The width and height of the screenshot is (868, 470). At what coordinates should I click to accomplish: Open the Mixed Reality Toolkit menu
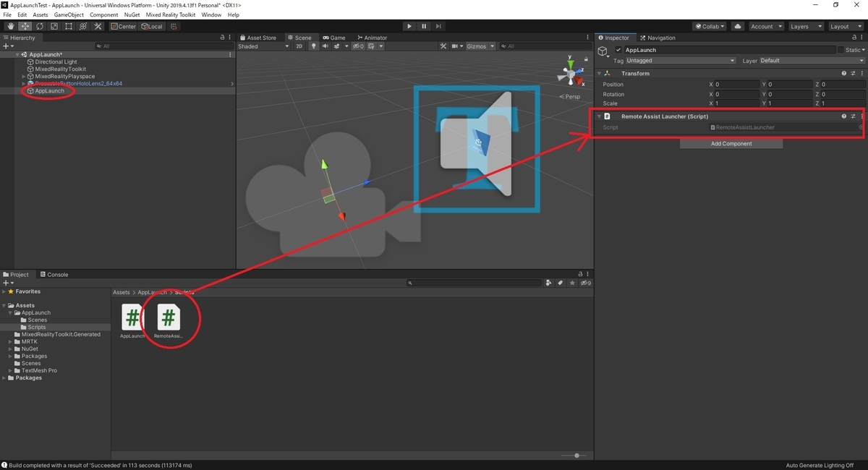pyautogui.click(x=171, y=14)
